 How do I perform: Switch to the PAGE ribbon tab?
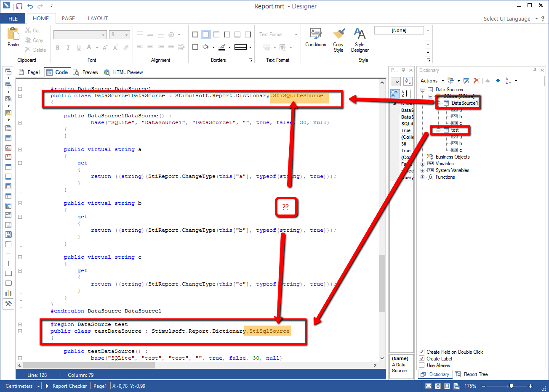[x=68, y=19]
